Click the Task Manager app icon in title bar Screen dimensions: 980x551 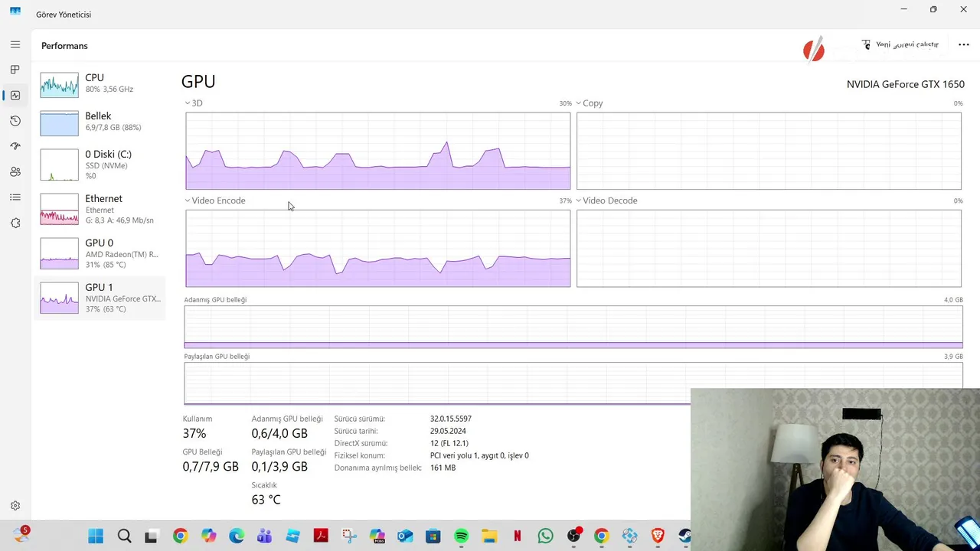coord(15,12)
